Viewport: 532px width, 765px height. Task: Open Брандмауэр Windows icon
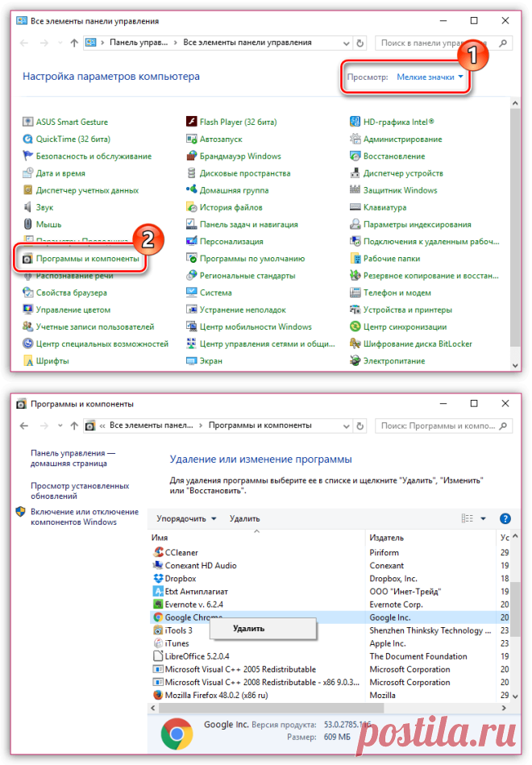coord(191,156)
